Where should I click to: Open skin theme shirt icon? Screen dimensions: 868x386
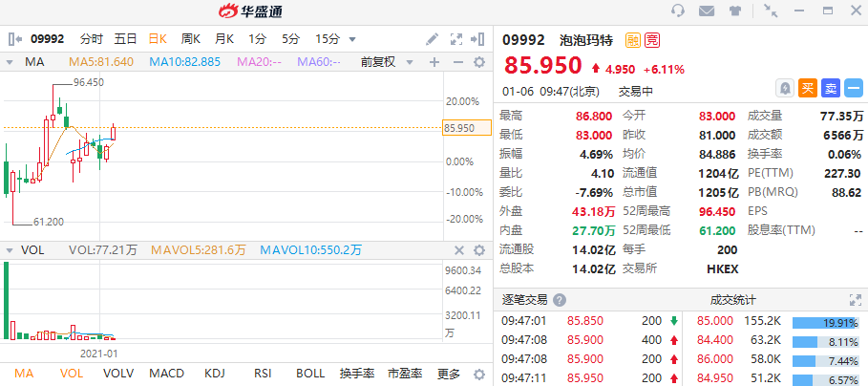[x=734, y=11]
